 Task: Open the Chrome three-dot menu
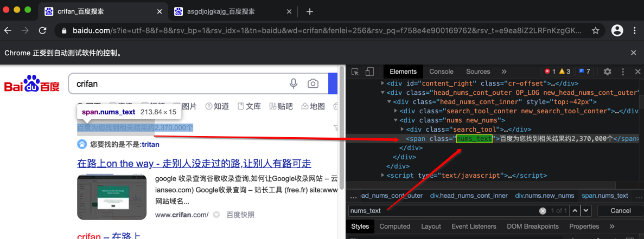[x=634, y=30]
